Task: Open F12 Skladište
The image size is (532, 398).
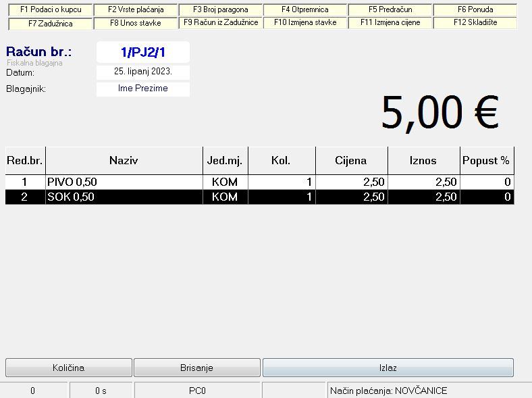Action: coord(475,23)
